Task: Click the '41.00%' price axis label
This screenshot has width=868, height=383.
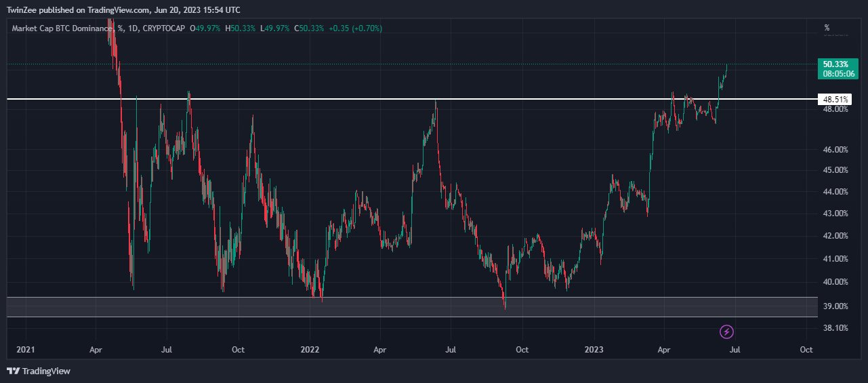Action: tap(835, 259)
